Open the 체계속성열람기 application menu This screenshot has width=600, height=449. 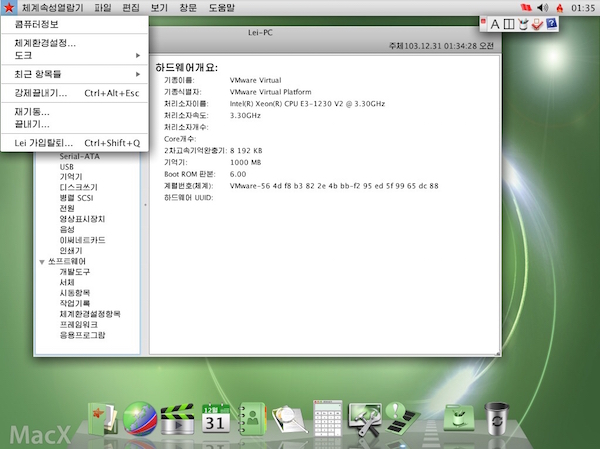52,8
